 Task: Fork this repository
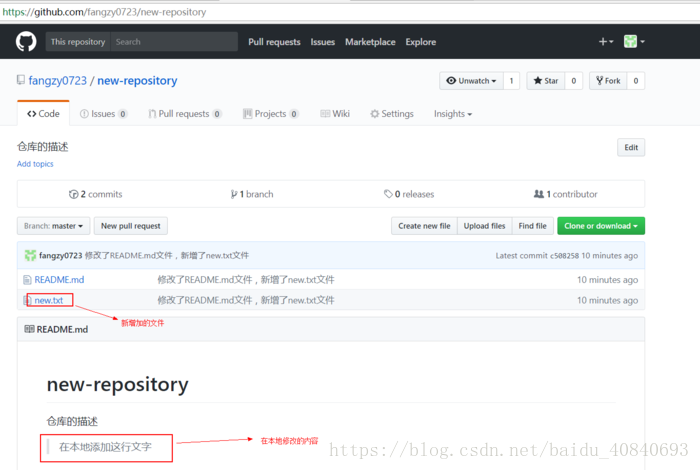pyautogui.click(x=608, y=81)
